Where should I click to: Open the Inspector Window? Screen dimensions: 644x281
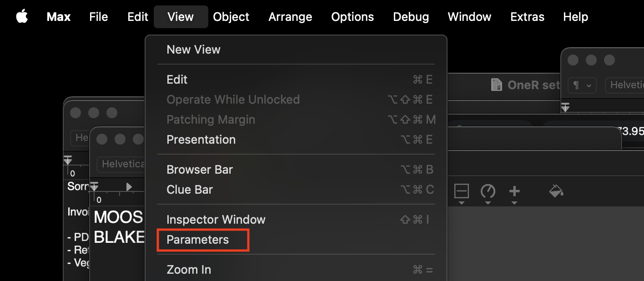[216, 220]
